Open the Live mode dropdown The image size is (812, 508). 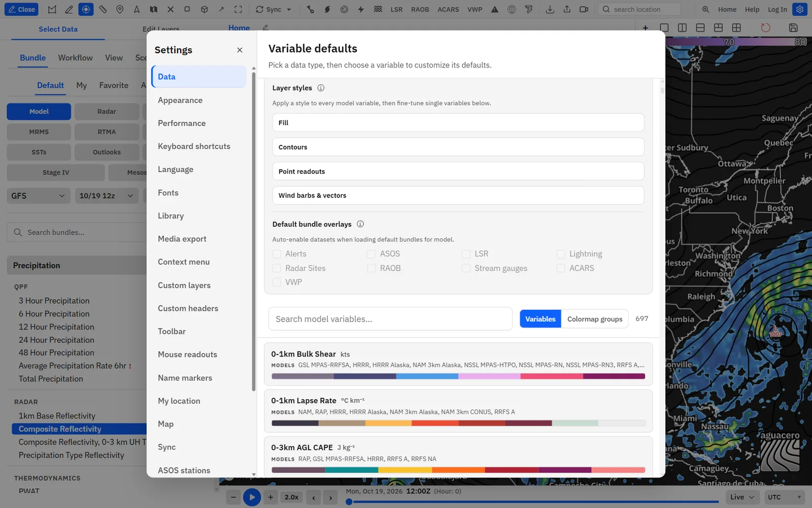coord(742,497)
